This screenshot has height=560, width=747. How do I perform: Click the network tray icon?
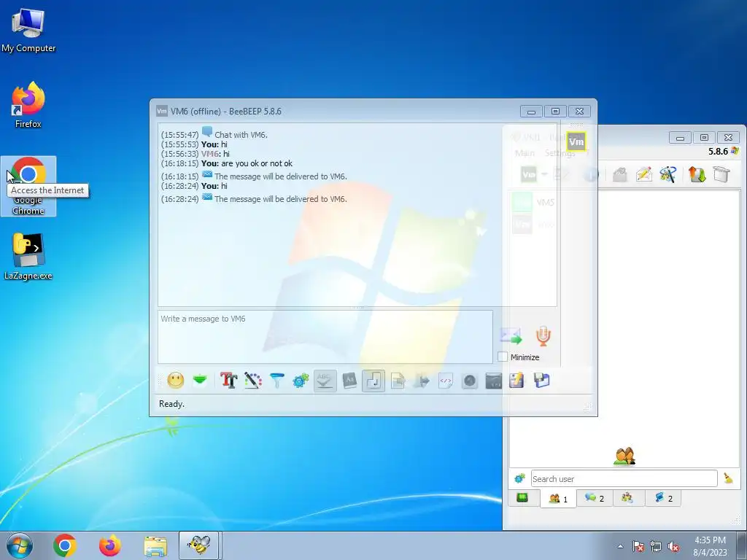pyautogui.click(x=656, y=546)
